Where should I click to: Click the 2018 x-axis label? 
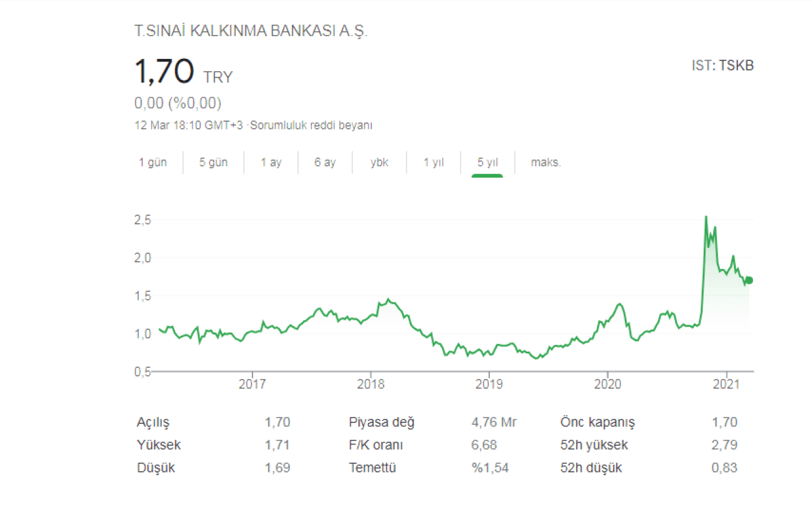pos(370,384)
